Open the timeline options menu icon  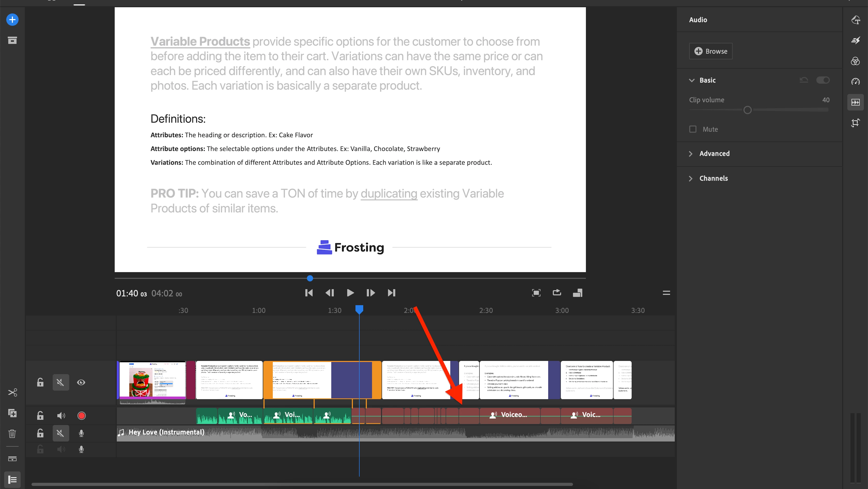pyautogui.click(x=666, y=293)
